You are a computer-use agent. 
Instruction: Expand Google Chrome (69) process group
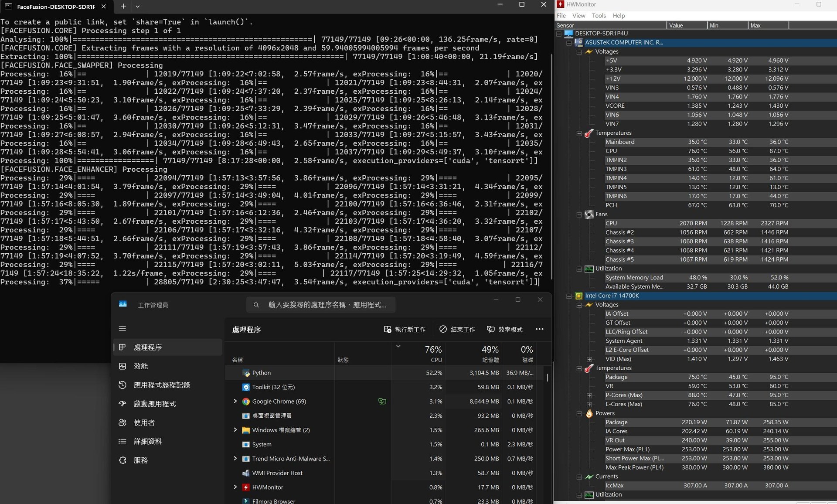pos(235,401)
